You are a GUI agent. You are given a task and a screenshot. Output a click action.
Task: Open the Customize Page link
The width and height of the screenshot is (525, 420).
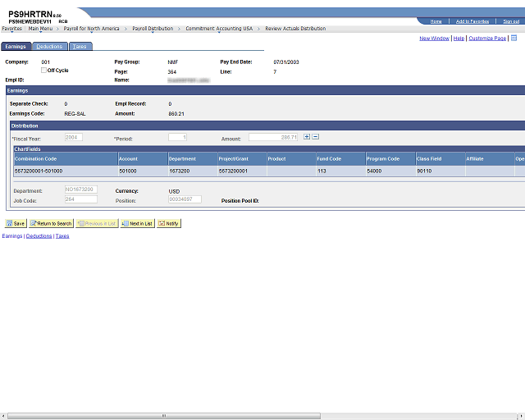pos(487,39)
